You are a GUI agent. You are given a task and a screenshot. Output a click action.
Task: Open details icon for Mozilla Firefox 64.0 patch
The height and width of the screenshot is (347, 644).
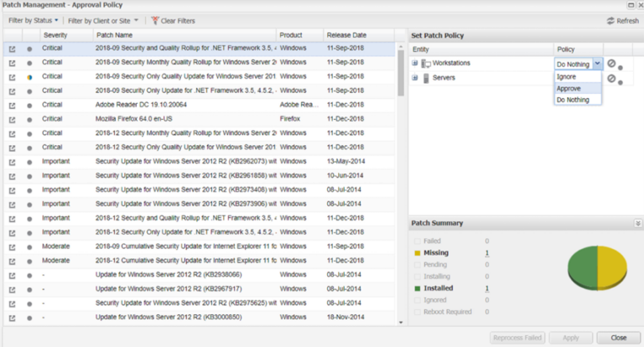point(12,119)
